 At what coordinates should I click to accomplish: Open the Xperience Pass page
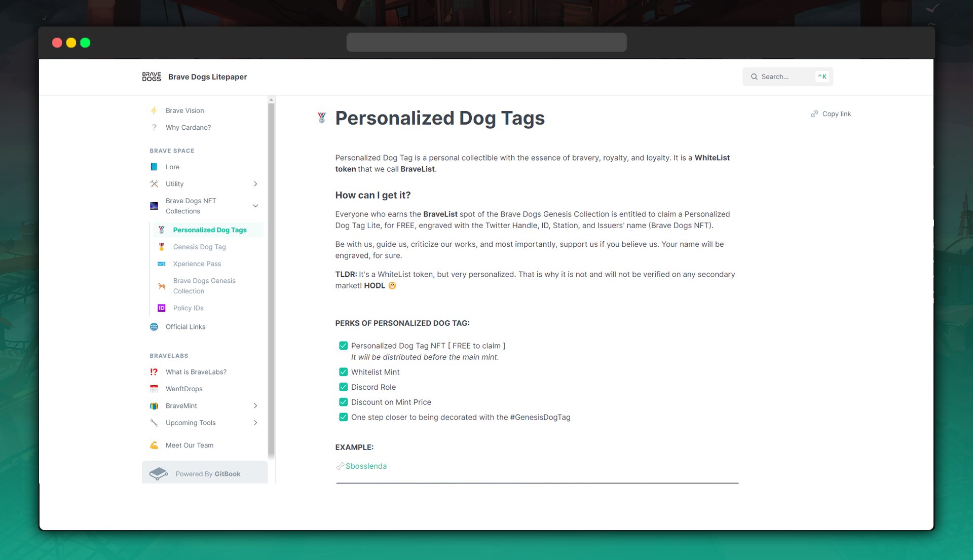[x=197, y=264]
